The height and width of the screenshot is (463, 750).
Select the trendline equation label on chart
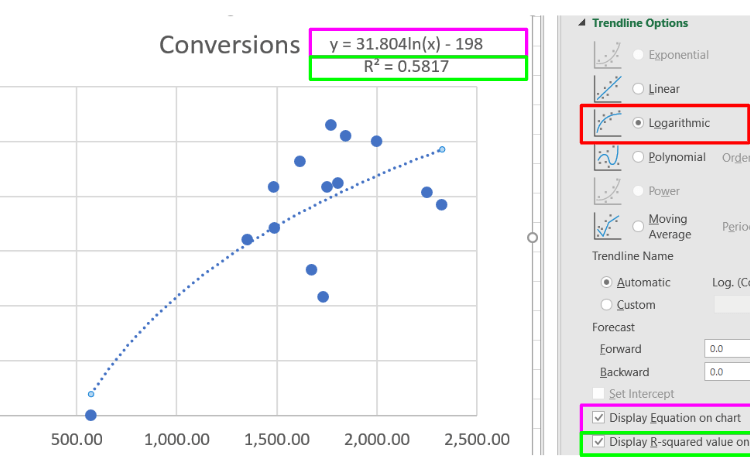[417, 44]
